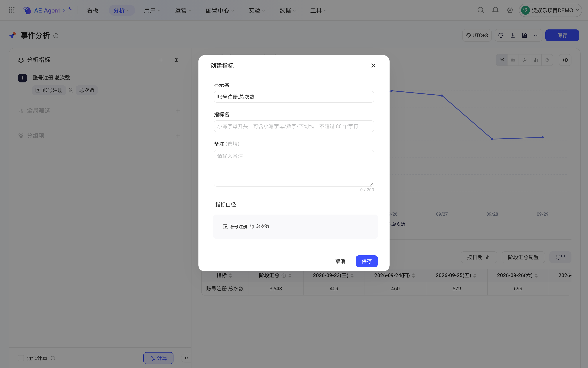Add a new 分析指标 with plus
The height and width of the screenshot is (368, 588).
pyautogui.click(x=161, y=60)
